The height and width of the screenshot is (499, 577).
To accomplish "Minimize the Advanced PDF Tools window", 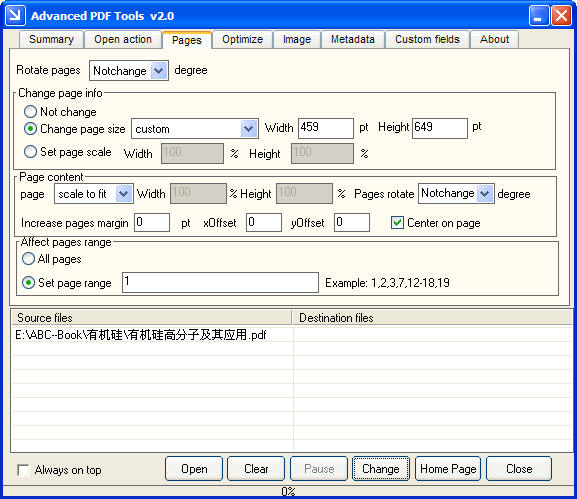I will tap(539, 16).
